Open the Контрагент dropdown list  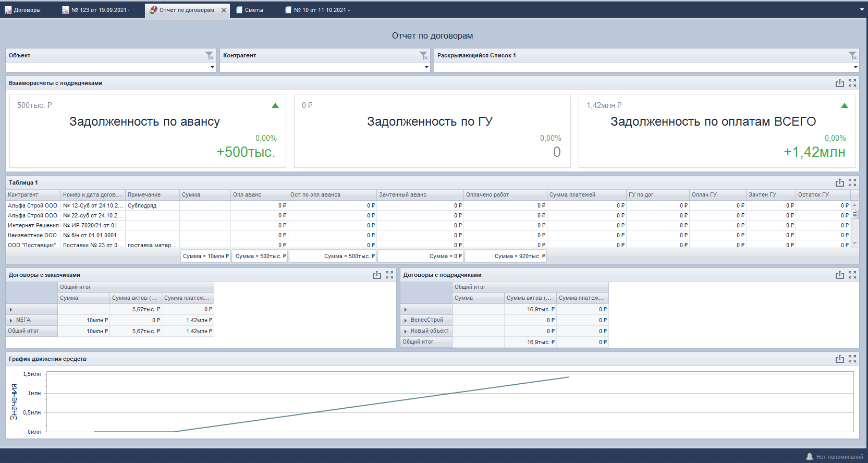[x=426, y=67]
